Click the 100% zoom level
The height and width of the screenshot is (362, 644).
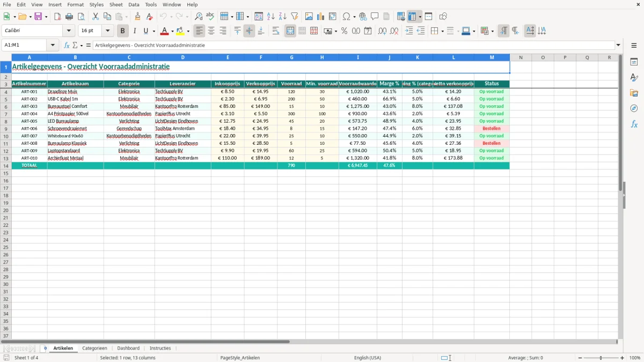point(635,358)
